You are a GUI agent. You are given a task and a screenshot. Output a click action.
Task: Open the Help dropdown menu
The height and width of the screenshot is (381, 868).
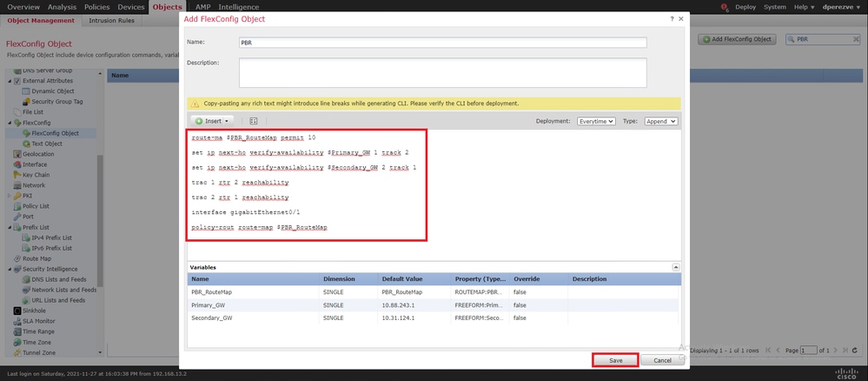[805, 7]
